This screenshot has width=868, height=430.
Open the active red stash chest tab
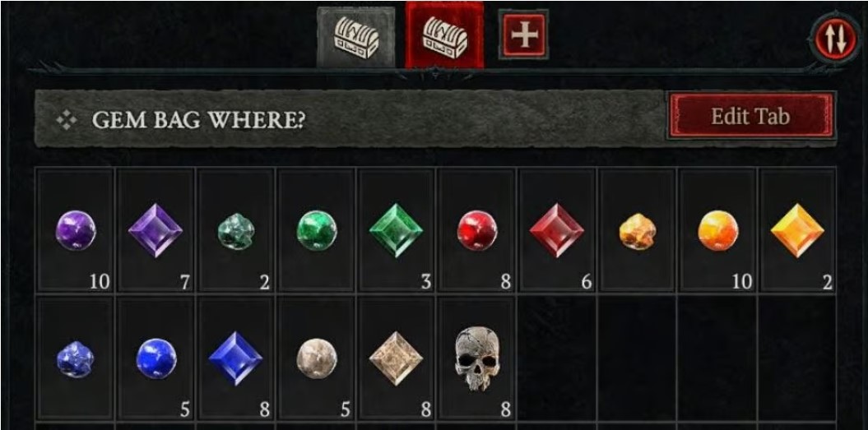click(444, 35)
